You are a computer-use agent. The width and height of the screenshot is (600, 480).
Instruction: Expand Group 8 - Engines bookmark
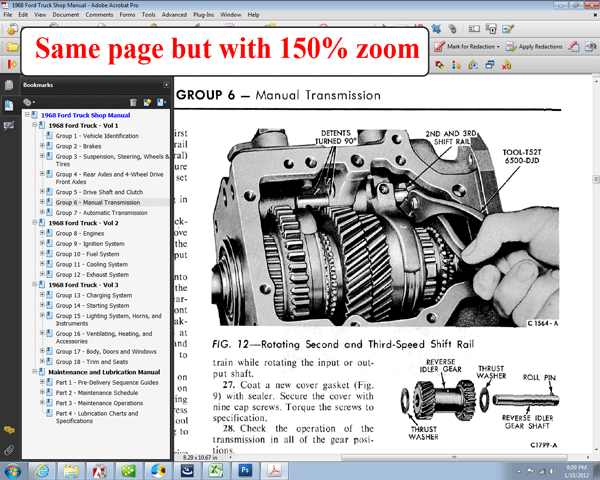click(42, 233)
